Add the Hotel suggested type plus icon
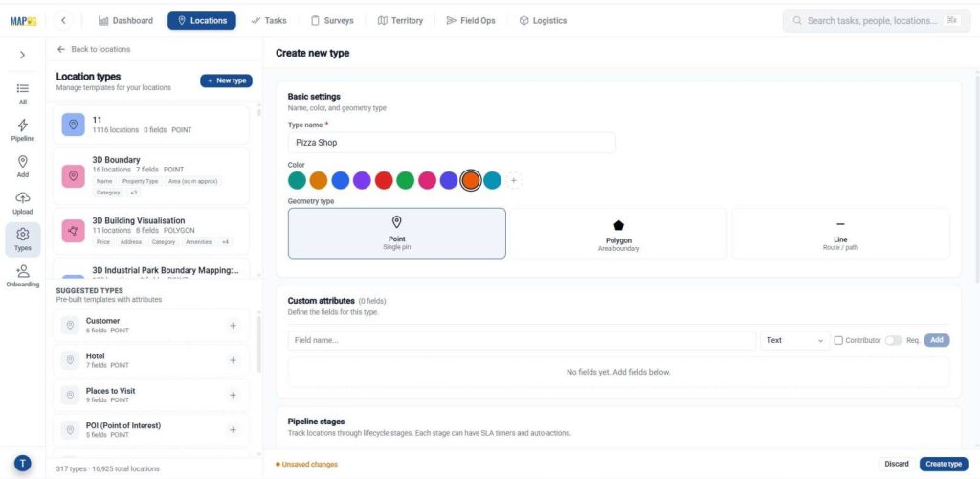 234,360
